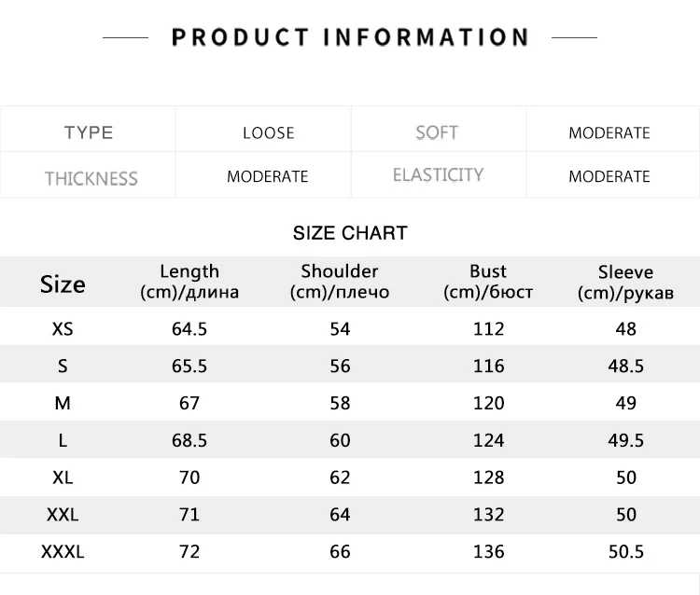Click the XXL length value 71
700x595 pixels.
click(x=189, y=515)
